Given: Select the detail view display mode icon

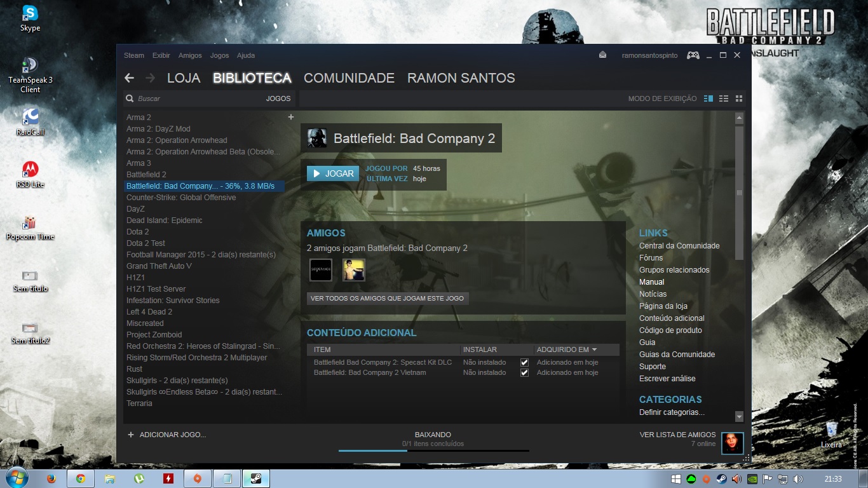Looking at the screenshot, I should coord(709,98).
